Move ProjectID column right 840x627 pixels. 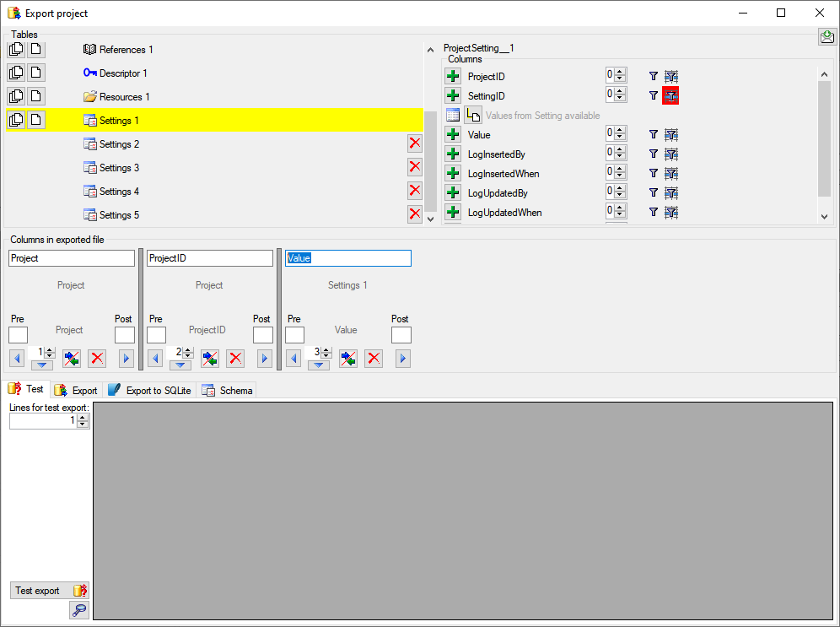pyautogui.click(x=264, y=358)
